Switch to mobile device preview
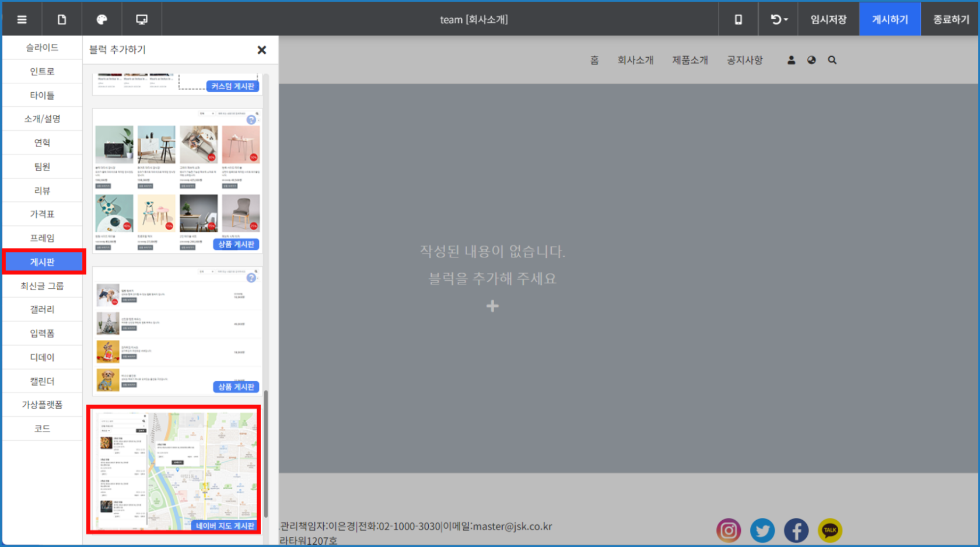This screenshot has height=547, width=980. (x=738, y=19)
